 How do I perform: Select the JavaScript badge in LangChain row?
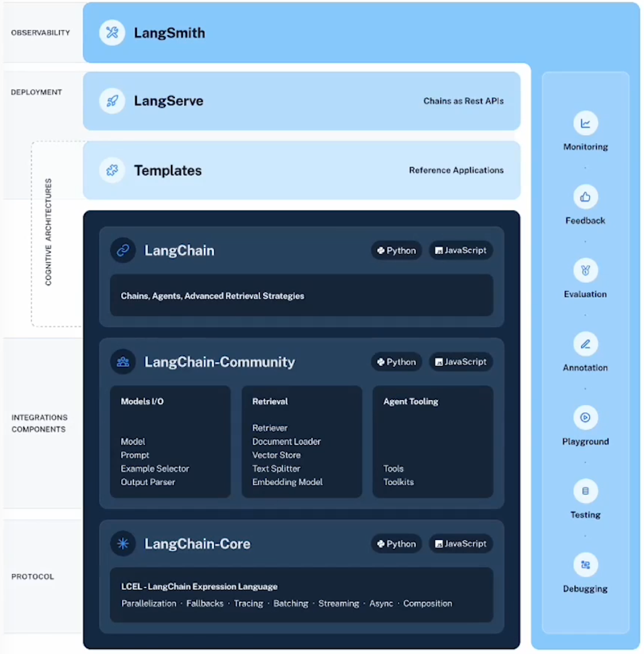tap(461, 250)
